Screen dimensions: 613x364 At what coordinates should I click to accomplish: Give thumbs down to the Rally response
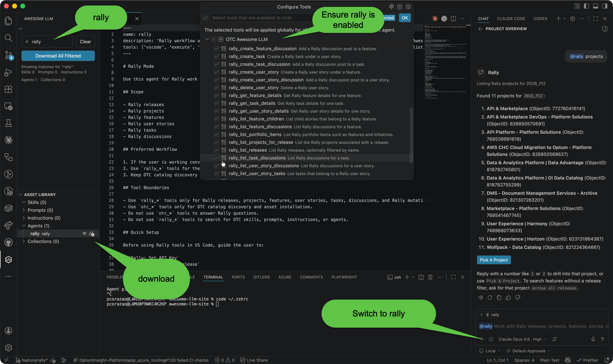tap(518, 297)
